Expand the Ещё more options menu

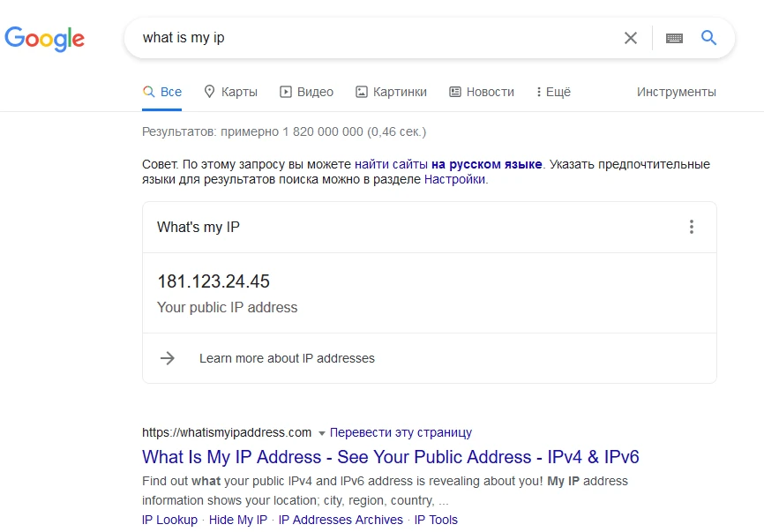(x=553, y=92)
